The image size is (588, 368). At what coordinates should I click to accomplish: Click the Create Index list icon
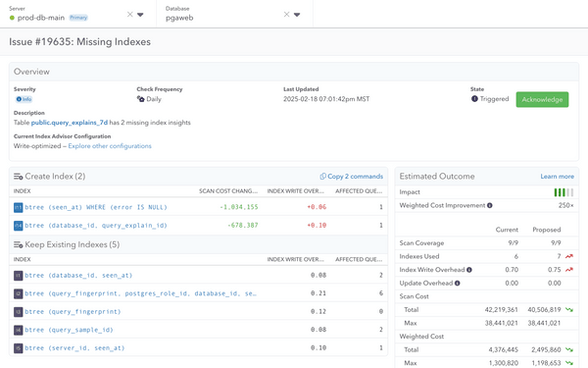click(x=19, y=177)
